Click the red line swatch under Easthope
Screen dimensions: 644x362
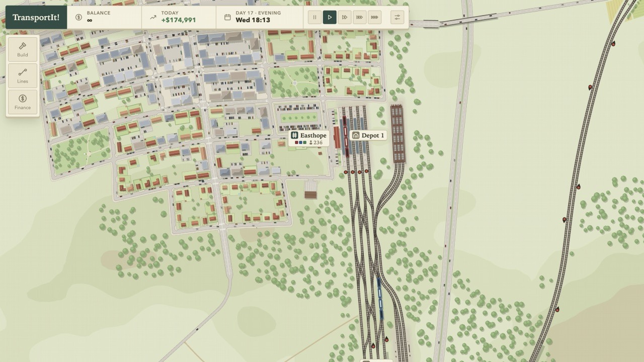point(296,143)
